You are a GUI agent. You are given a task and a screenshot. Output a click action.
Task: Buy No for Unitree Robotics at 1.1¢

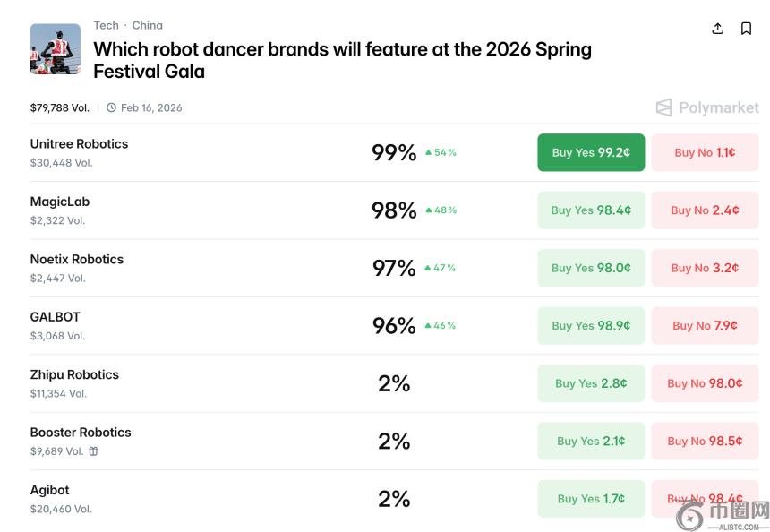point(705,152)
